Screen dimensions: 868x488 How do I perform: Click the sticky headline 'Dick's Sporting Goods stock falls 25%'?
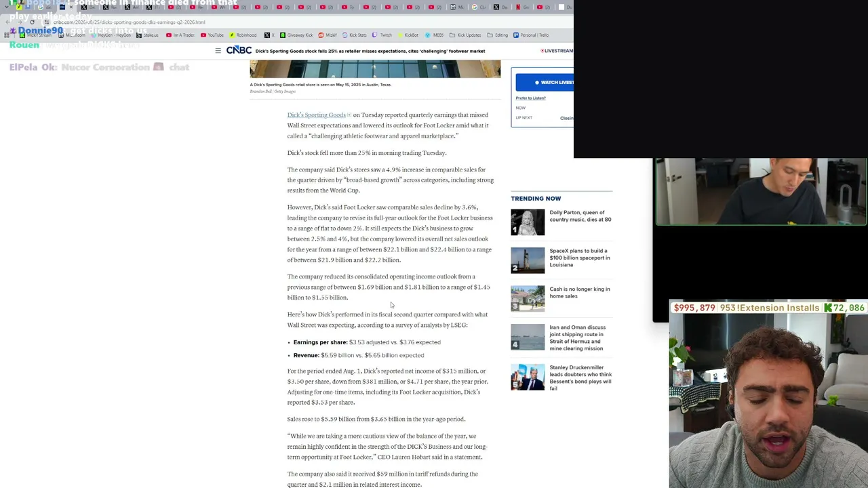click(370, 51)
